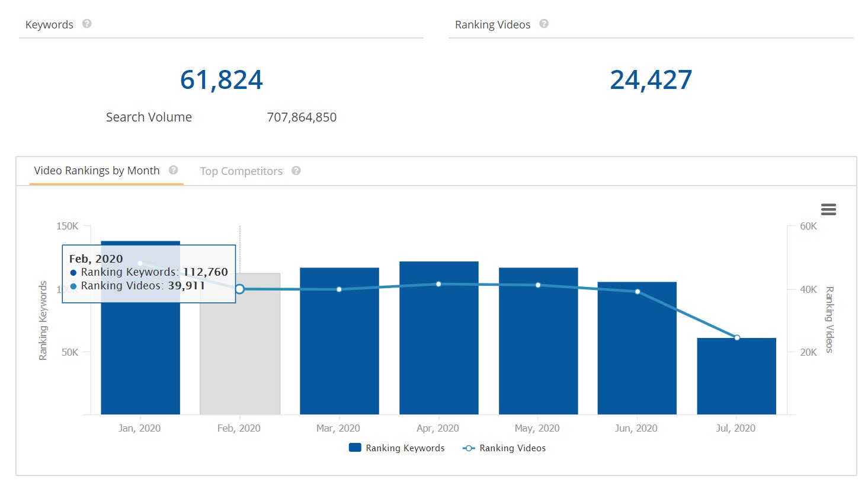Click the Search Volume label

[x=149, y=117]
